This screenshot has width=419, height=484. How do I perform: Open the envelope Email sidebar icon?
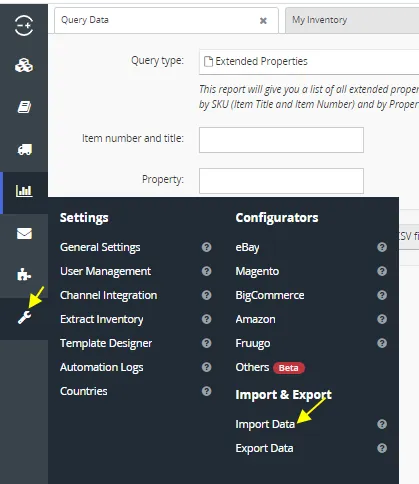click(x=24, y=234)
